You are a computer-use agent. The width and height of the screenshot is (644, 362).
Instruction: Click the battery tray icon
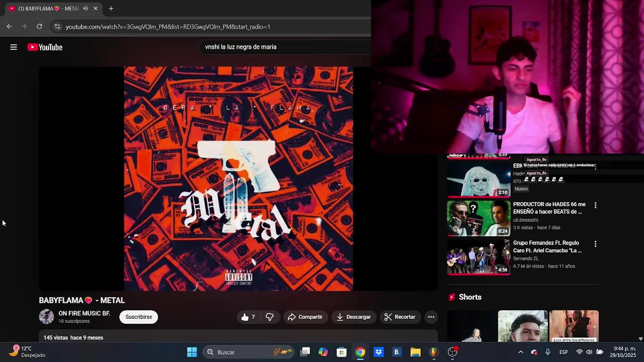(600, 352)
